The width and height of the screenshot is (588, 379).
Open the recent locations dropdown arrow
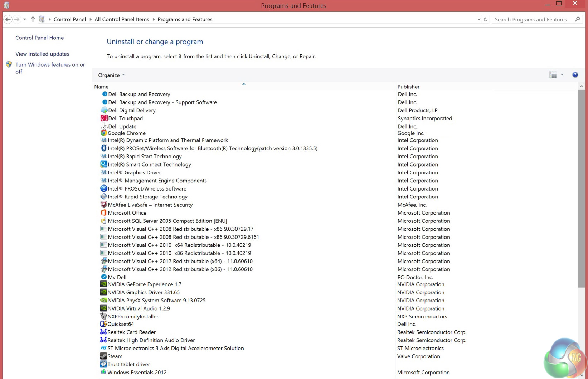[25, 19]
